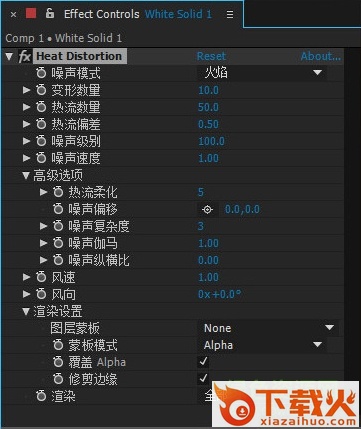
Task: Expand the 热流偏差 property
Action: pos(26,124)
